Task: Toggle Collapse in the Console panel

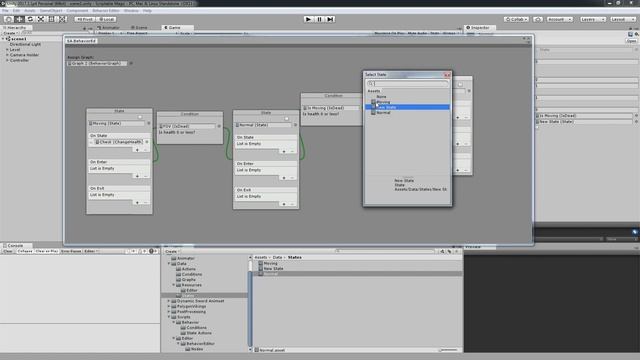Action: (x=24, y=251)
